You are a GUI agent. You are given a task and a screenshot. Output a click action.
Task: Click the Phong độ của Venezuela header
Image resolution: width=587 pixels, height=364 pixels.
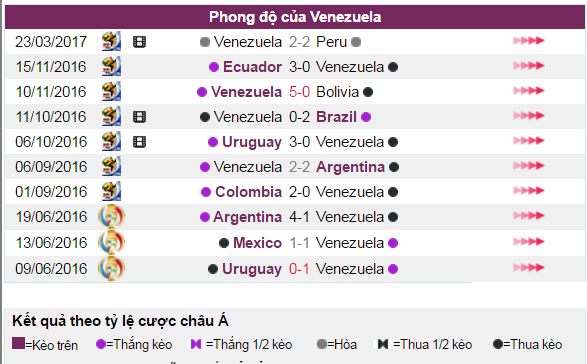(295, 17)
